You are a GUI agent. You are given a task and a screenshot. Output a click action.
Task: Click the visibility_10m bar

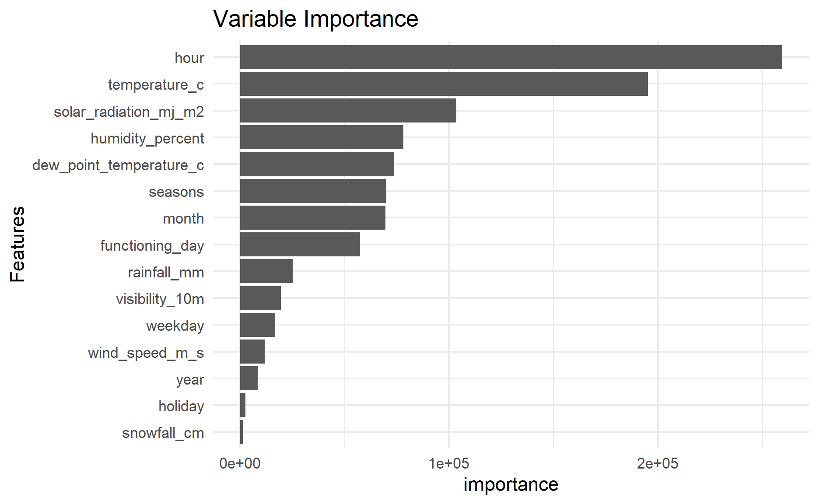coord(260,298)
